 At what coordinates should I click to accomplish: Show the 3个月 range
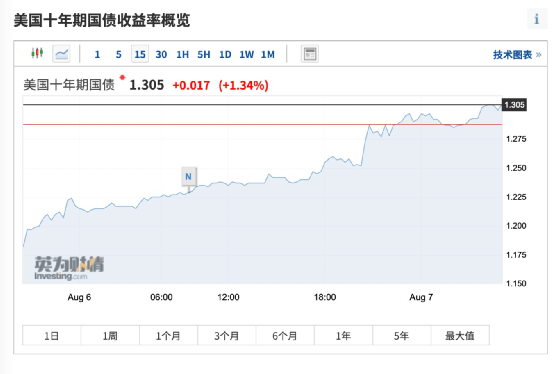226,335
